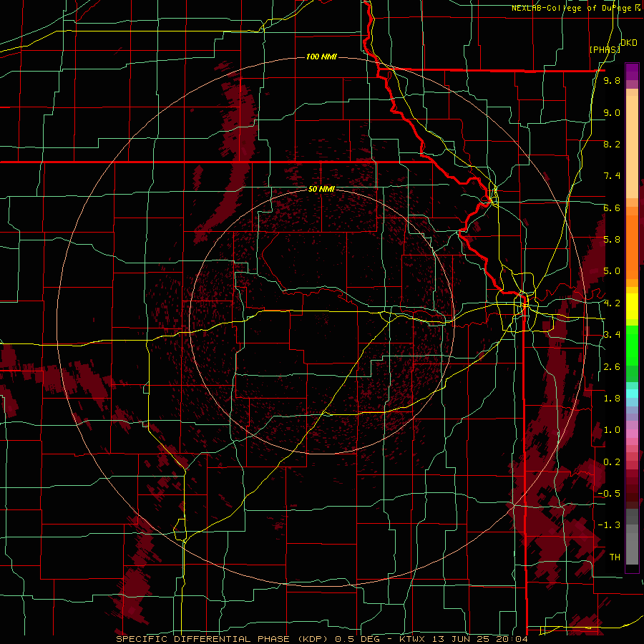The height and width of the screenshot is (644, 644).
Task: Click the 4.2 scale label
Action: (x=612, y=303)
